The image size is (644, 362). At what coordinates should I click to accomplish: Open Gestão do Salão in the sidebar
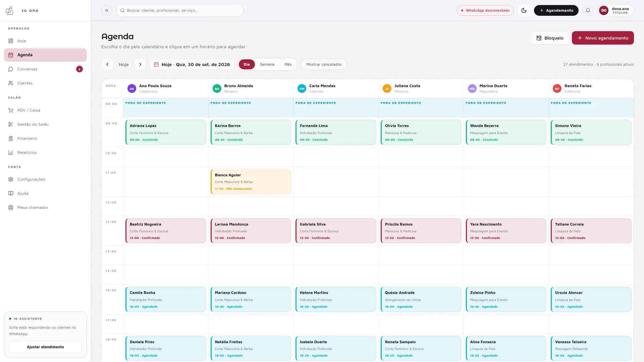click(45, 124)
